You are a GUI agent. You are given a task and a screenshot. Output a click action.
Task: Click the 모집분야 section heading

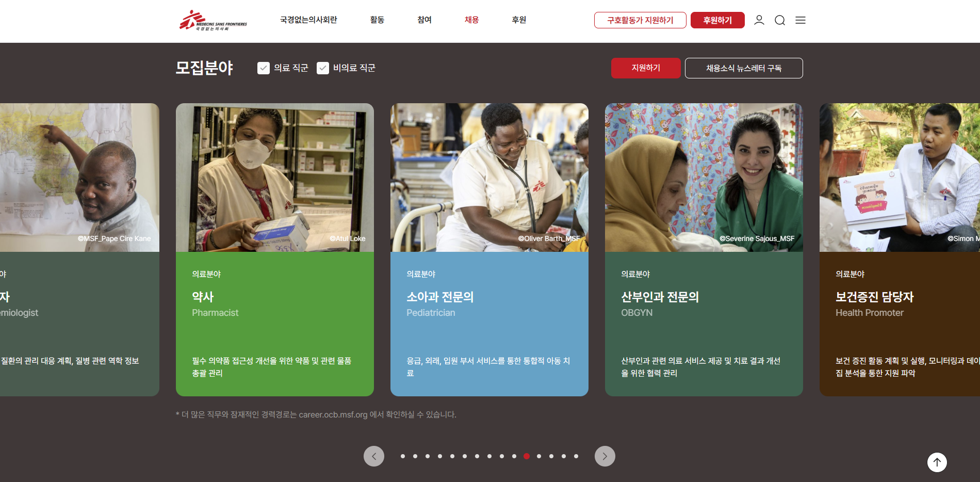[204, 68]
